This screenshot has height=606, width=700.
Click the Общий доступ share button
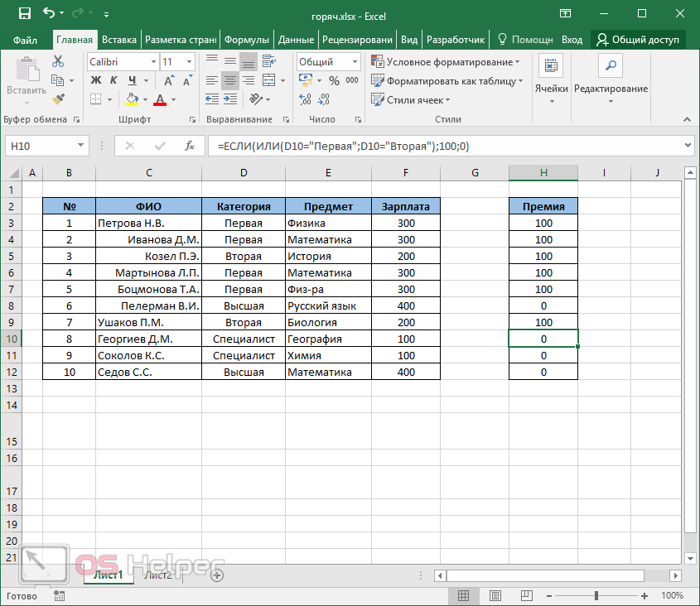(x=639, y=39)
